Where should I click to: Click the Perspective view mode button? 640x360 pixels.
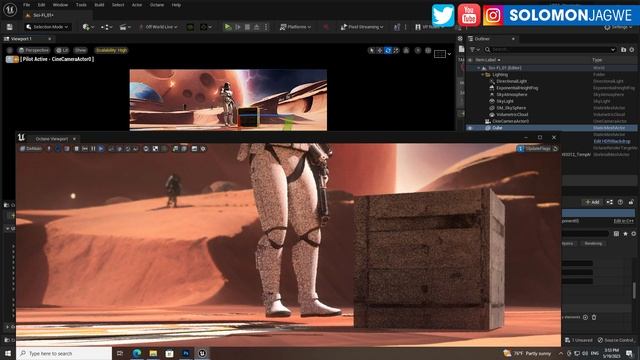34,50
